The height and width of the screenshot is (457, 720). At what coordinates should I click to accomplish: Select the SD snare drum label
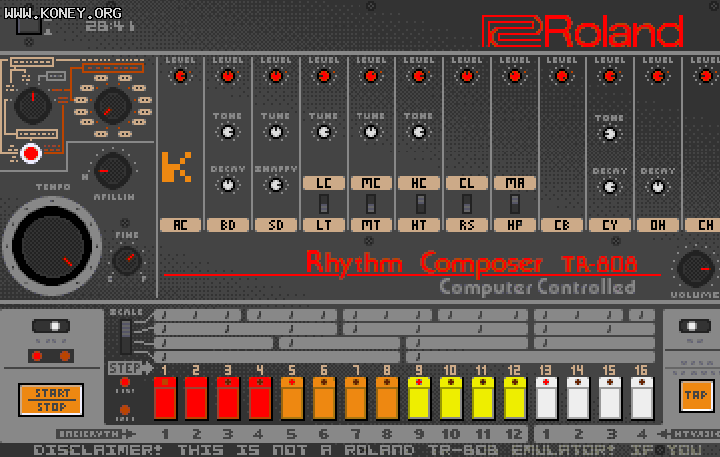click(276, 225)
